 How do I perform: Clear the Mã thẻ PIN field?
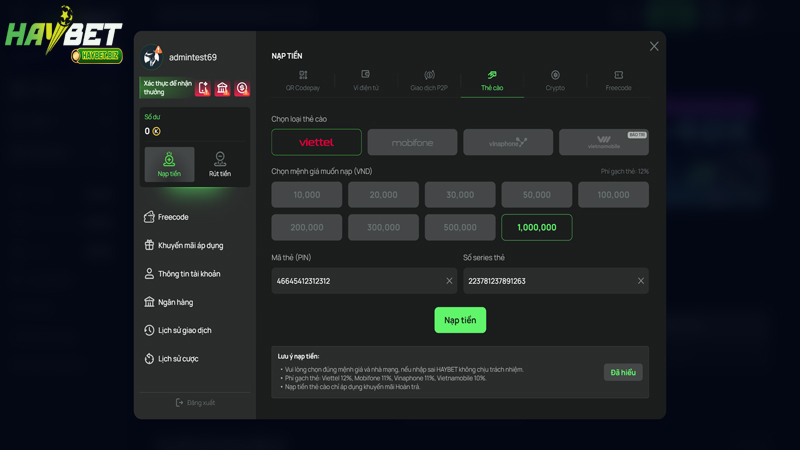point(449,281)
